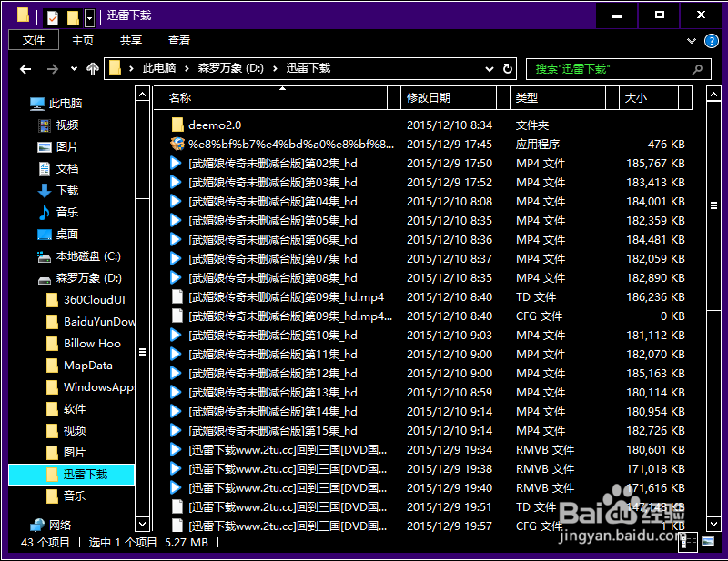This screenshot has height=561, width=728.
Task: Click the Forward navigation arrow
Action: (x=53, y=69)
